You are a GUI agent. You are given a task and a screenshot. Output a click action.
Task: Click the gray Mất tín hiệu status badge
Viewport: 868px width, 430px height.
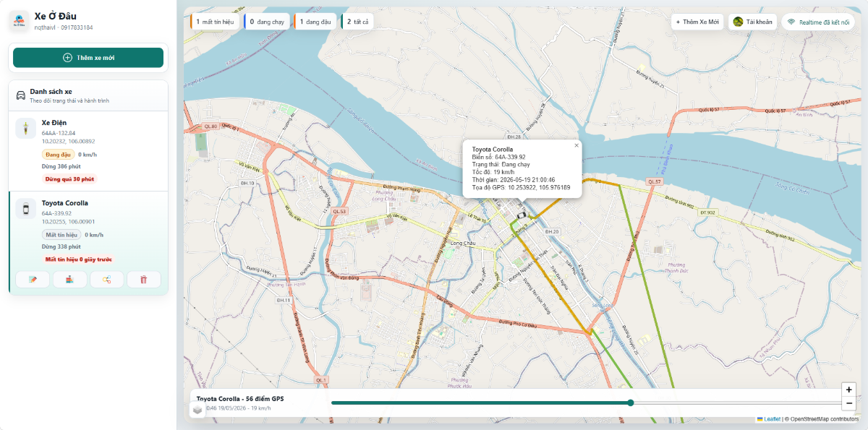[61, 234]
